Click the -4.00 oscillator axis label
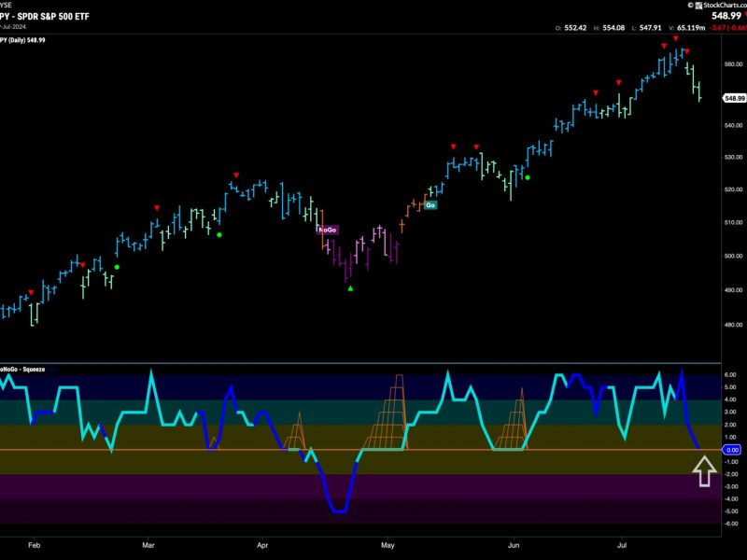Viewport: 747px width, 560px height. coord(730,499)
